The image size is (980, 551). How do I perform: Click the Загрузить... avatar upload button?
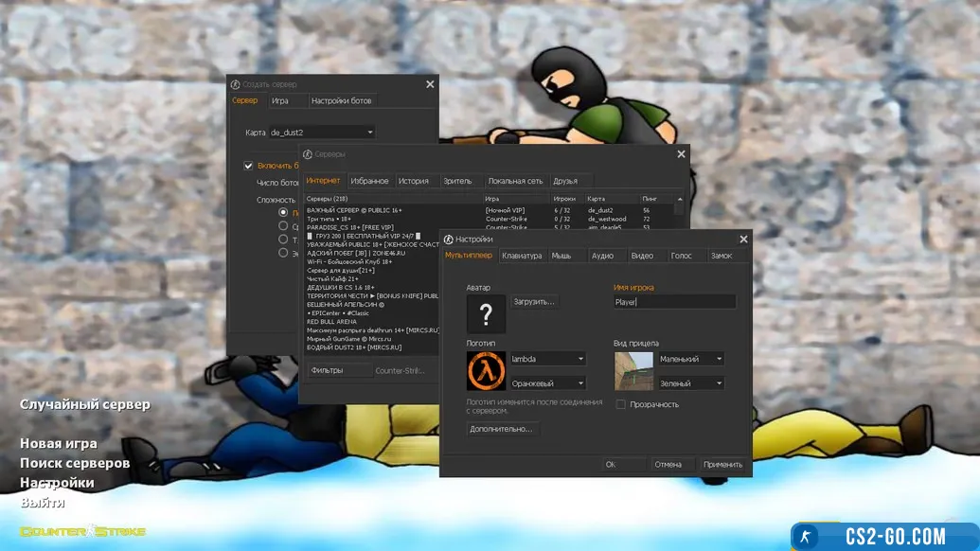535,302
